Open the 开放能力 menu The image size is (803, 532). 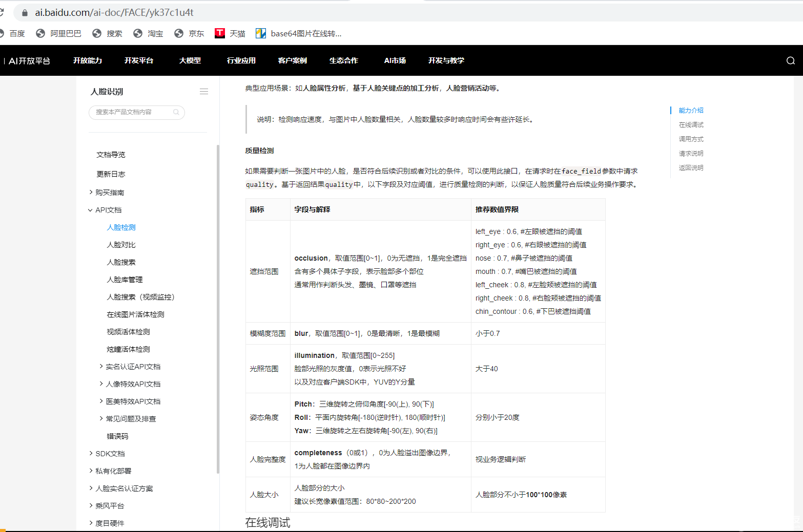[x=88, y=60]
